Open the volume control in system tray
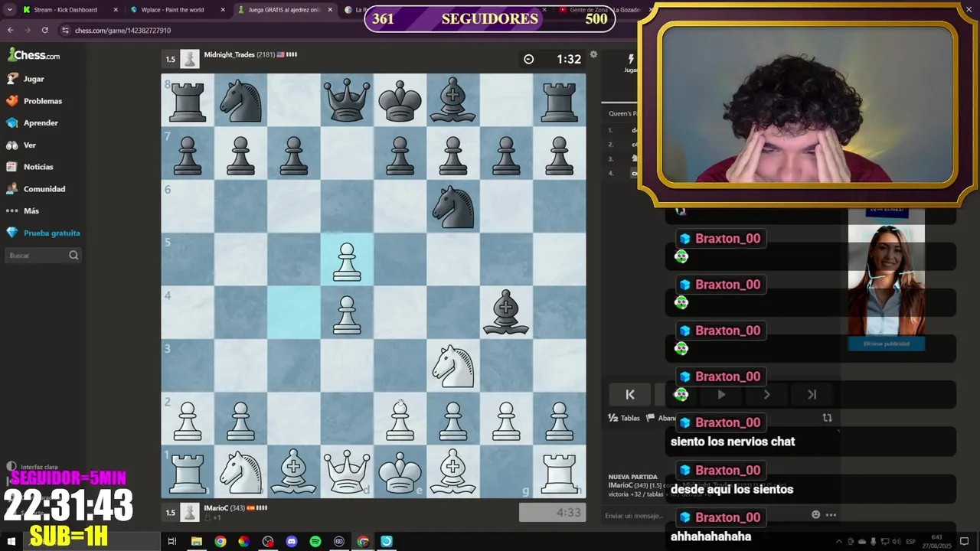980x551 pixels. [x=897, y=542]
